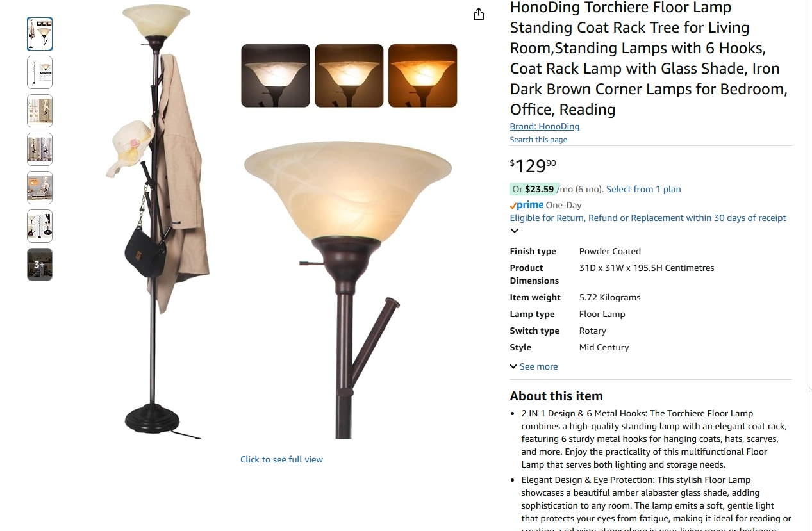This screenshot has width=812, height=531.
Task: Click the $23.59 monthly payment badge
Action: (x=533, y=189)
